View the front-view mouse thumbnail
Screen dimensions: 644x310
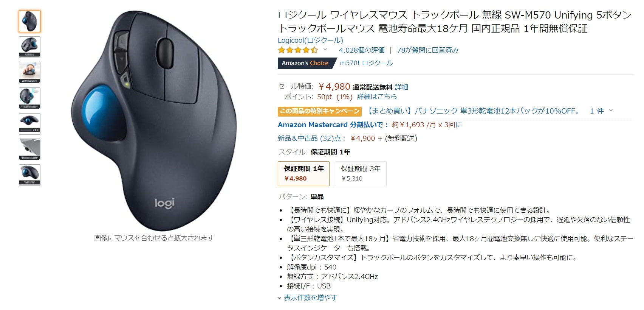tap(29, 124)
